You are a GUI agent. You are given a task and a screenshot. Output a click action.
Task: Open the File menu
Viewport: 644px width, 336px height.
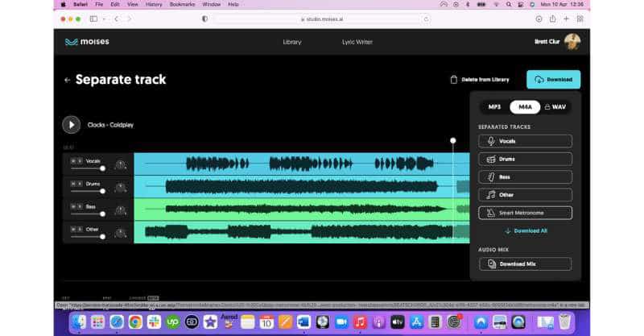99,4
